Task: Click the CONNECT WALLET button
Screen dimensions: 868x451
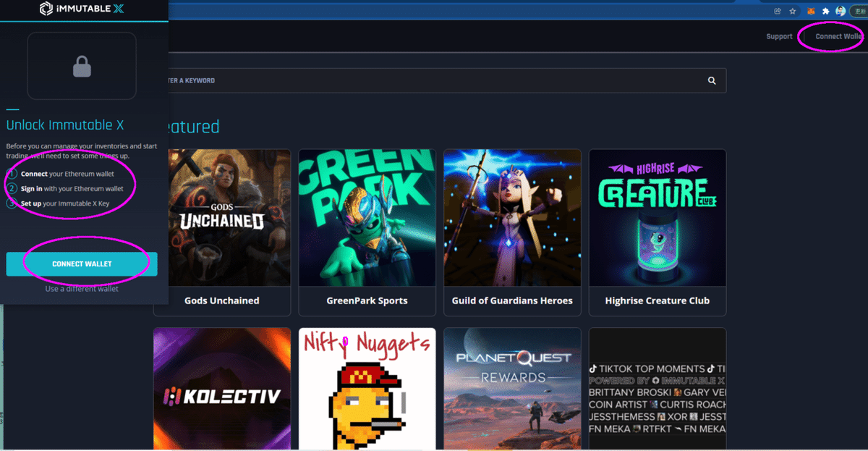Action: click(82, 264)
